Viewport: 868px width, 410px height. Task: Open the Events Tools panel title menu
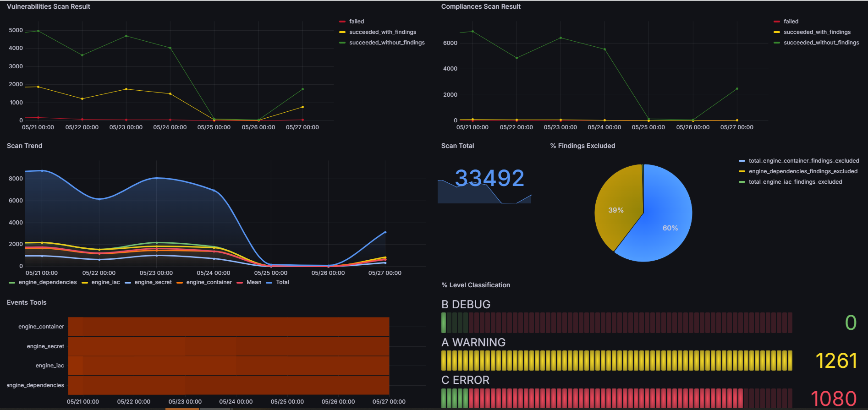click(x=27, y=302)
